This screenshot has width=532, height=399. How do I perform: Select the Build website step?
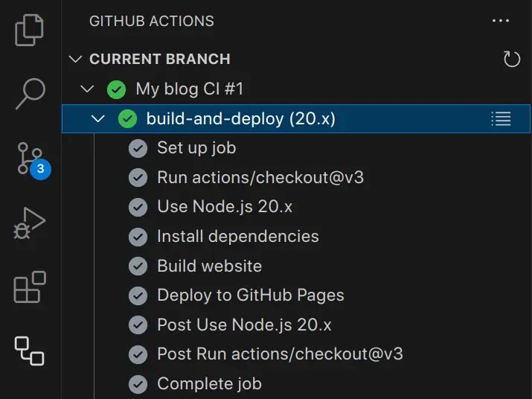click(x=296, y=266)
